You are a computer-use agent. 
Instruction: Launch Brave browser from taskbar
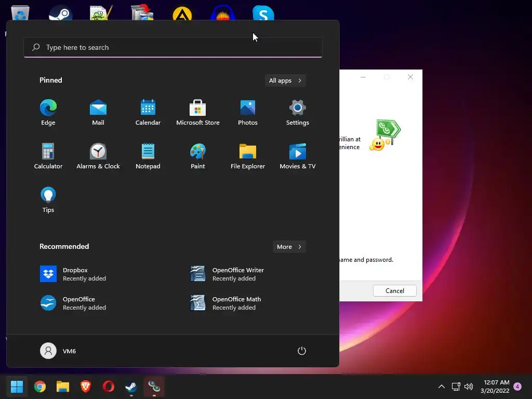pos(86,387)
